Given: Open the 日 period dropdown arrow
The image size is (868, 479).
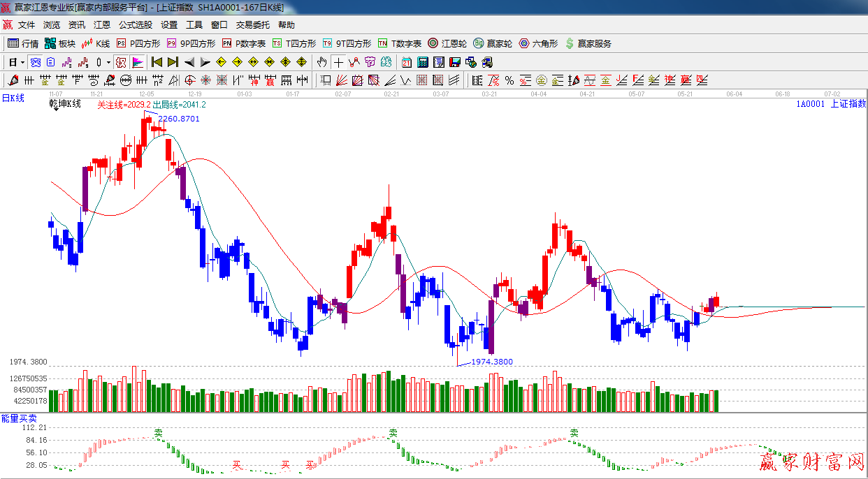Looking at the screenshot, I should (x=22, y=62).
